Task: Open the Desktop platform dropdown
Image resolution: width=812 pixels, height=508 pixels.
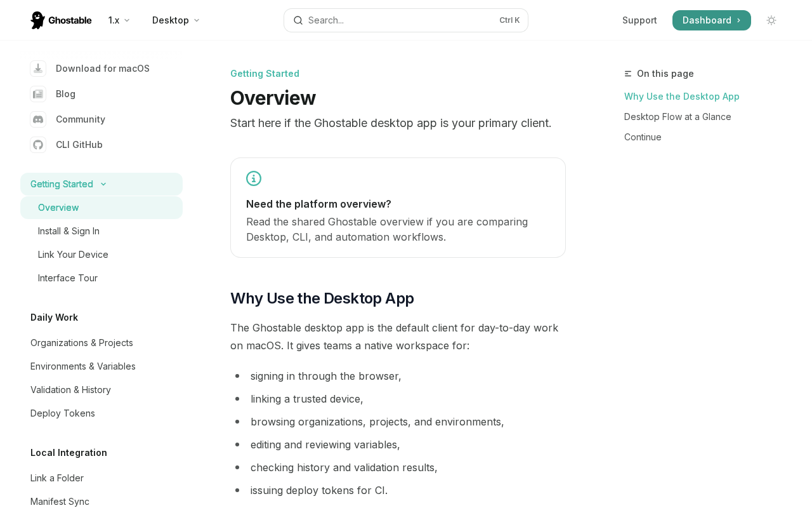Action: pos(176,20)
